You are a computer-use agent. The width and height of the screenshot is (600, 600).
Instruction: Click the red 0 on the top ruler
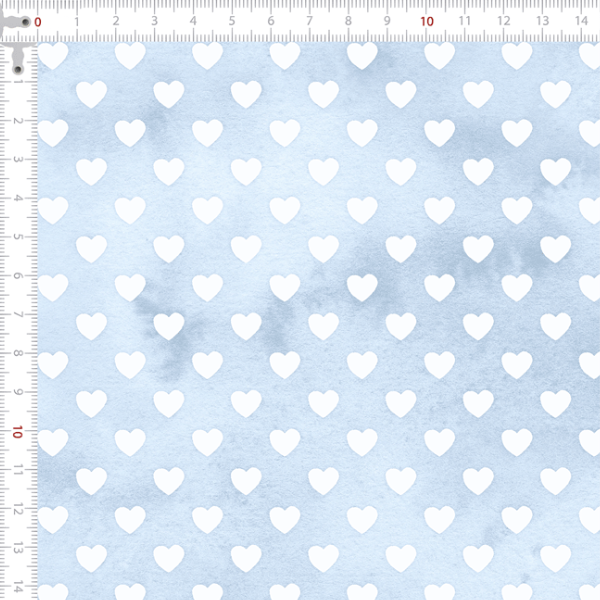38,22
